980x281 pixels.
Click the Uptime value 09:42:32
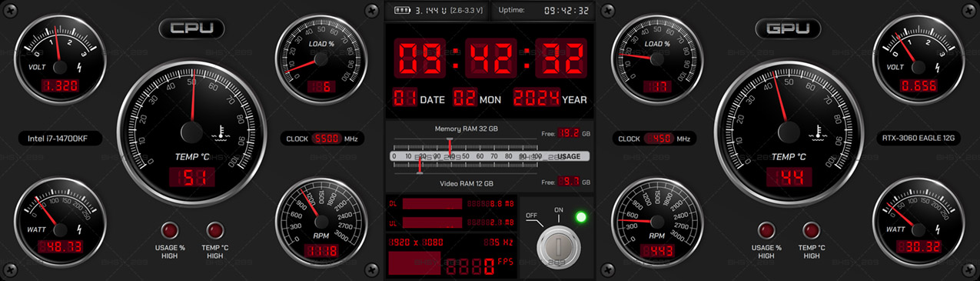566,11
